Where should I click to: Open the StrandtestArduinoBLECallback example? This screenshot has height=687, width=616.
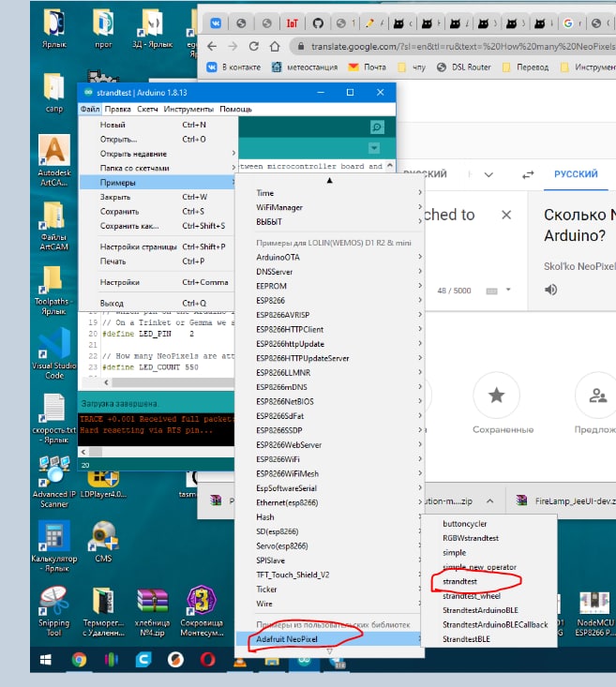tap(488, 625)
